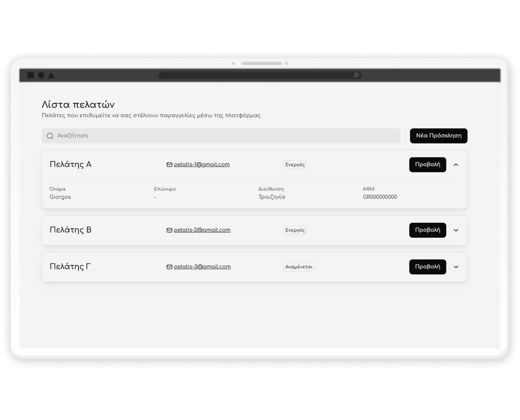The width and height of the screenshot is (520, 420).
Task: Collapse the Πελάτης Α details row
Action: coord(456,165)
